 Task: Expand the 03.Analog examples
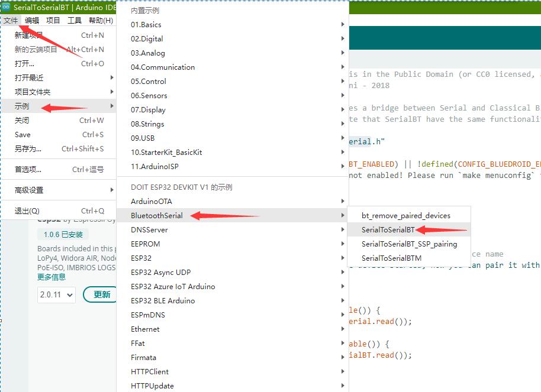click(233, 53)
